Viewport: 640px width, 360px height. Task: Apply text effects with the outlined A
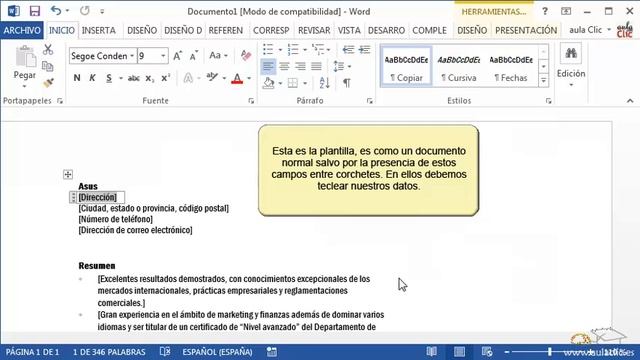[x=188, y=78]
